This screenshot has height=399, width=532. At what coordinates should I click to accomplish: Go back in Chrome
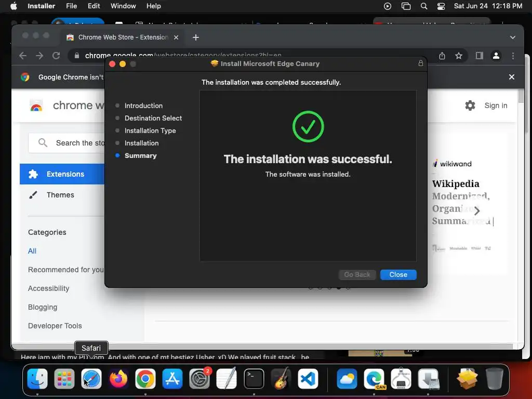coord(23,56)
